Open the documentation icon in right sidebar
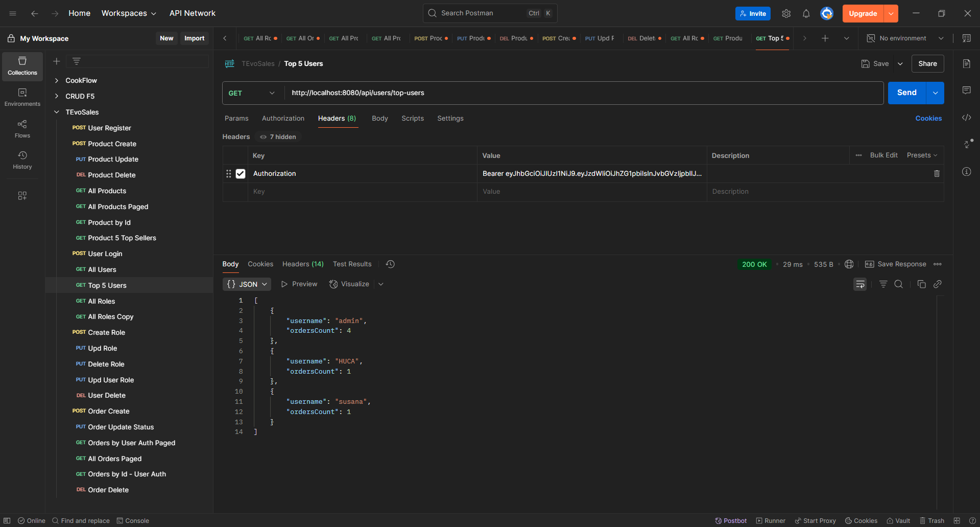Screen dimensions: 980x527 [x=967, y=64]
